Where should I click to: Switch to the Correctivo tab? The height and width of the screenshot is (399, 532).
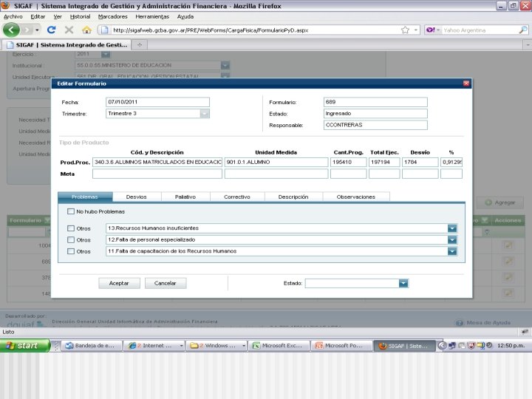click(x=237, y=197)
